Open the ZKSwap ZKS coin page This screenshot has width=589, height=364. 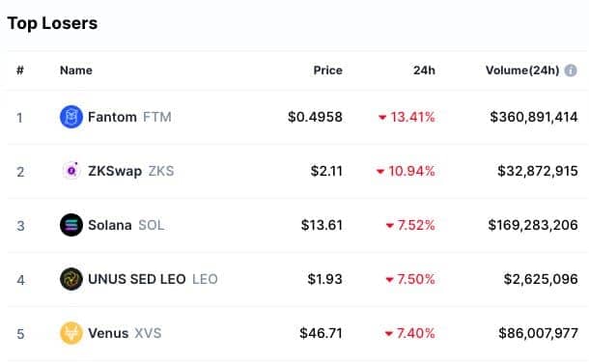click(x=130, y=171)
